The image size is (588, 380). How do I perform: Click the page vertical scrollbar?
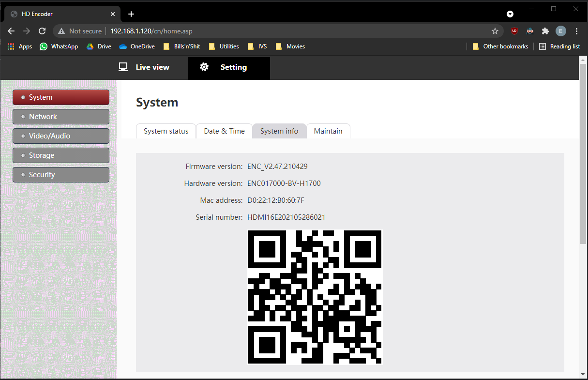pos(583,153)
